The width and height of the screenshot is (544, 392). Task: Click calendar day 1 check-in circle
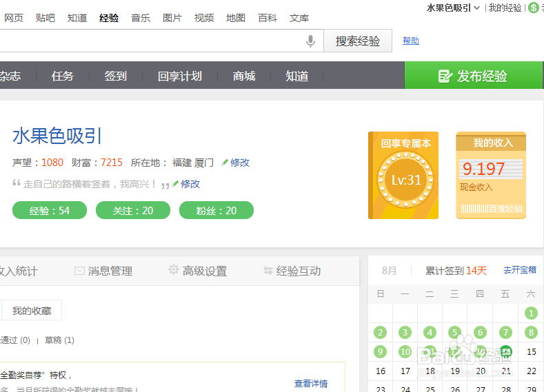(x=531, y=313)
